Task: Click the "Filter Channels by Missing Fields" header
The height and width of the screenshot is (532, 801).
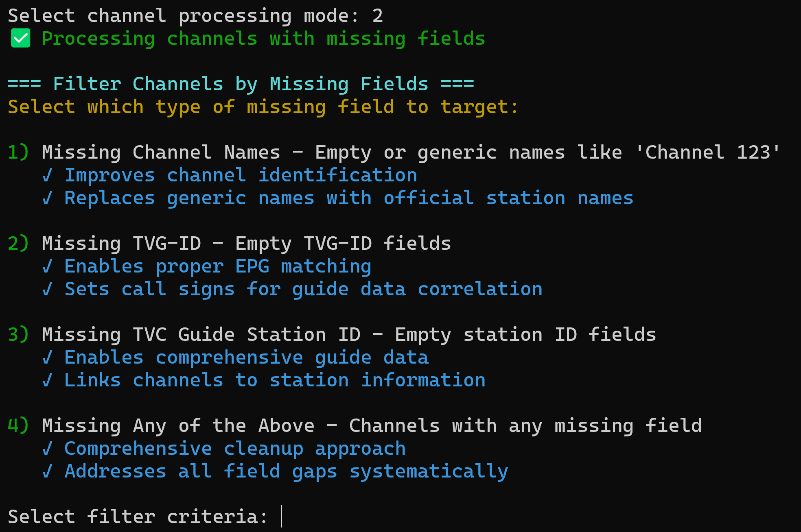Action: pos(241,84)
